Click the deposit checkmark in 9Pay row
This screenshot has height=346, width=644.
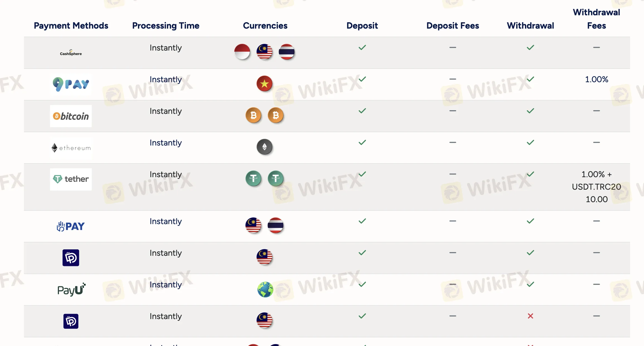pyautogui.click(x=362, y=79)
